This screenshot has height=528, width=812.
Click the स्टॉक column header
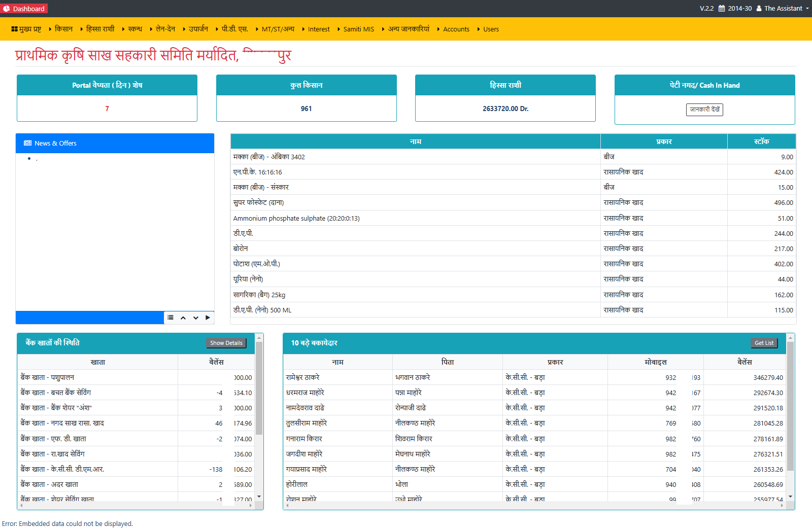pyautogui.click(x=761, y=142)
